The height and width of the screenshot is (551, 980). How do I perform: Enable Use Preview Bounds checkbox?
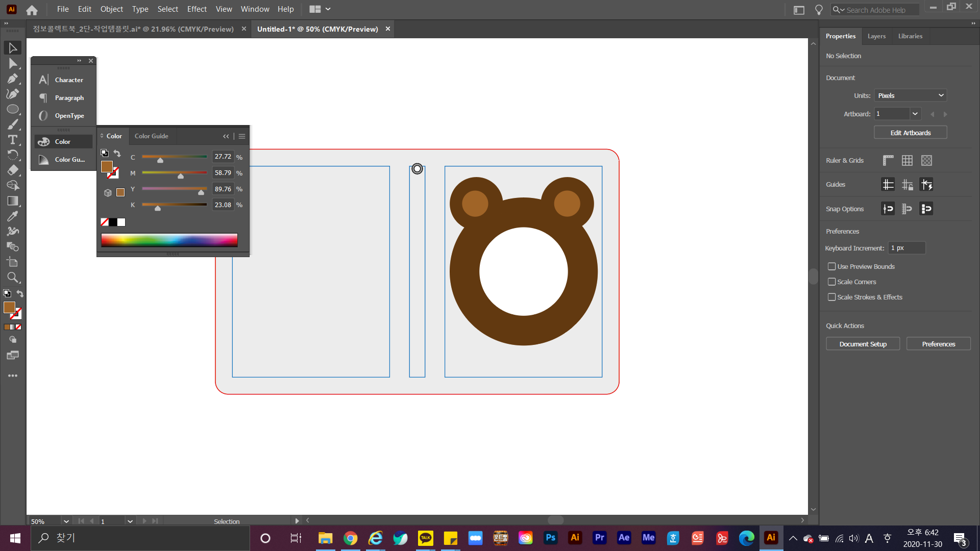point(832,266)
